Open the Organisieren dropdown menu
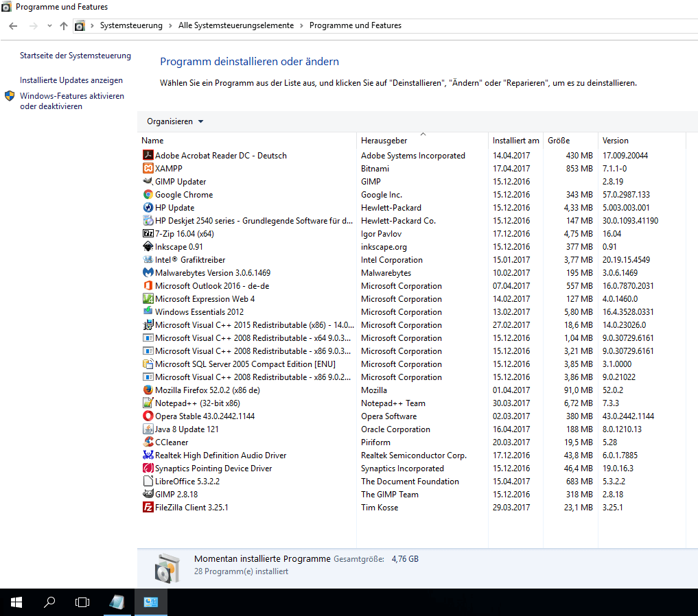Screen dimensions: 698x616 point(174,121)
